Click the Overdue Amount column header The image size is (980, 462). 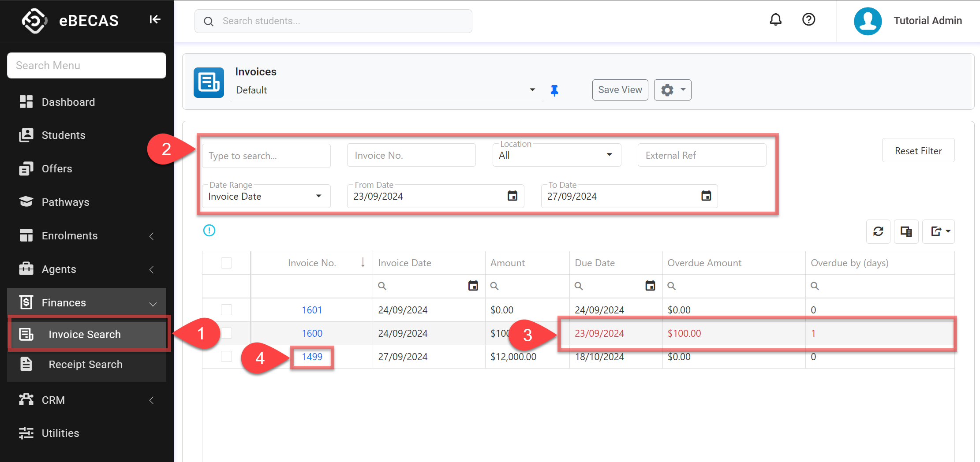[x=734, y=263]
